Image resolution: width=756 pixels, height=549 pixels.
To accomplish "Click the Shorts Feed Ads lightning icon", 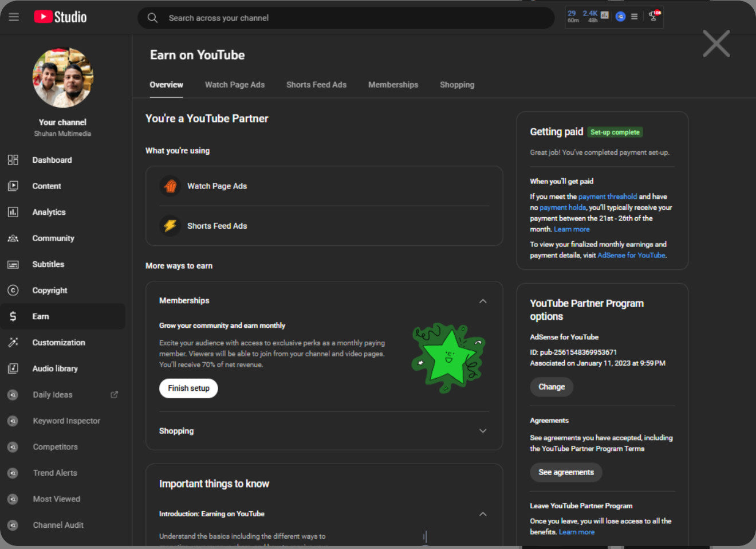I will [170, 226].
